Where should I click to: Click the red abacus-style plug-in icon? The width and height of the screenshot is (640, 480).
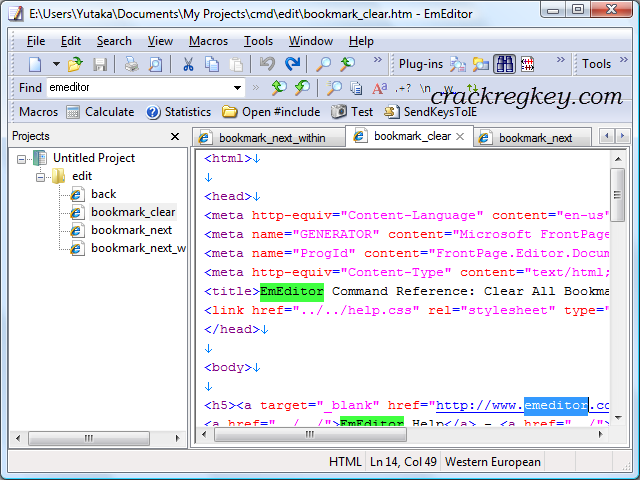[527, 64]
